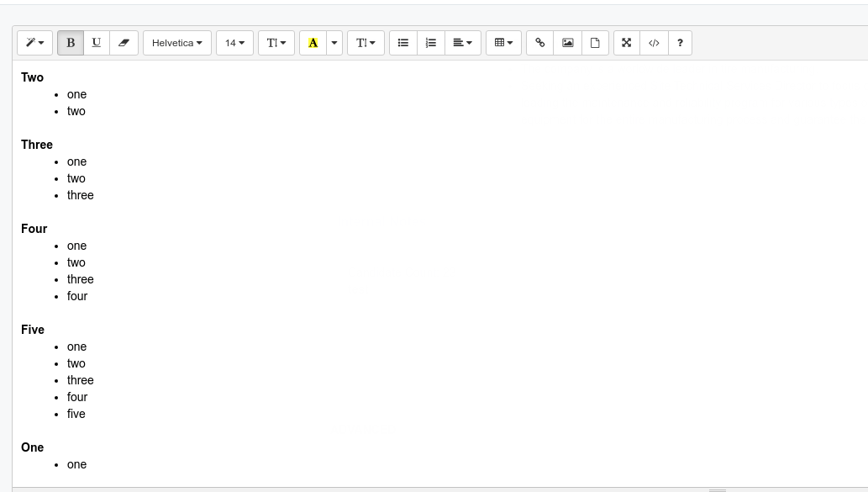
Task: Click the bold heading 'Five'
Action: (33, 330)
